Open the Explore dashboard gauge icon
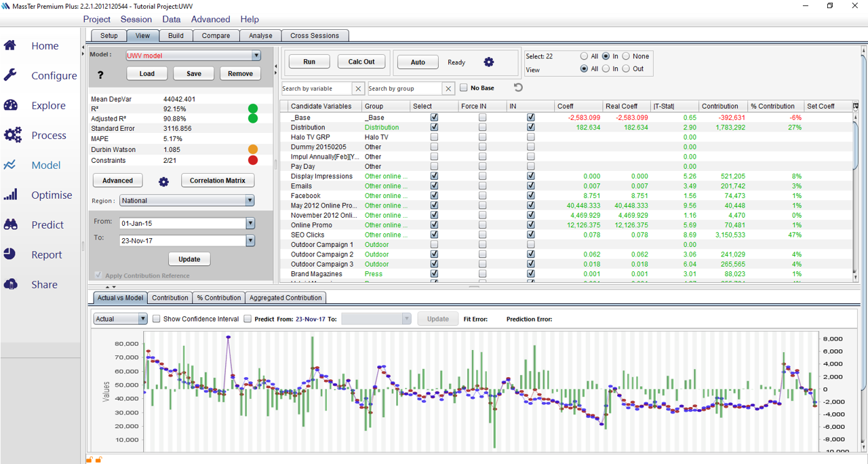Screen dimensions: 868x464 pos(11,105)
